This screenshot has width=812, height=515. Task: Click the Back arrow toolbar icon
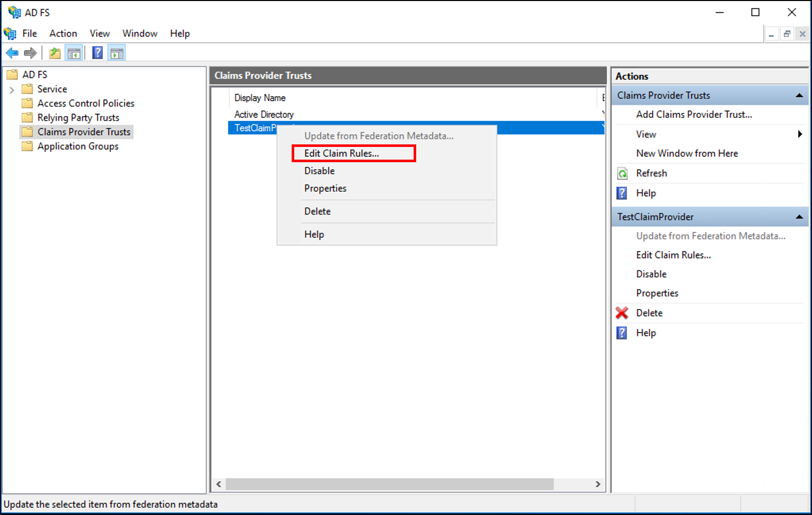(12, 53)
